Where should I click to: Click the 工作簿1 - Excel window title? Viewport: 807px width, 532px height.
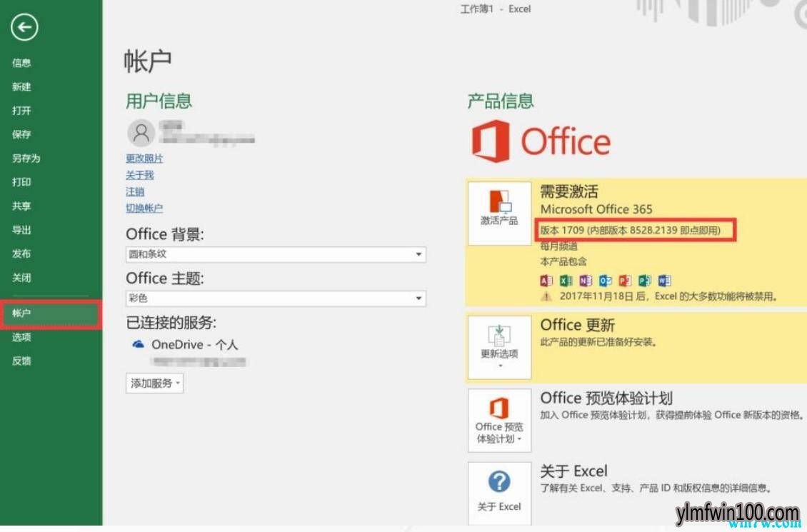[495, 9]
